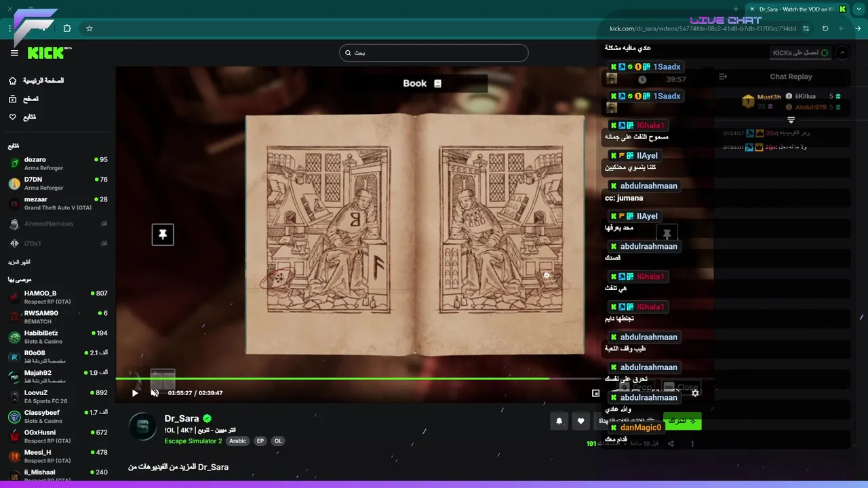868x488 pixels.
Task: Open HAMOD_B recommended channel
Action: tap(58, 297)
